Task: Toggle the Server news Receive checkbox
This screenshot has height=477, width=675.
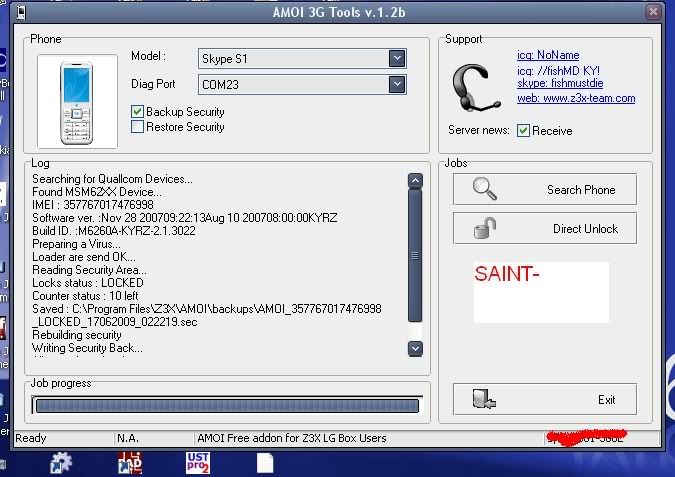Action: tap(523, 131)
